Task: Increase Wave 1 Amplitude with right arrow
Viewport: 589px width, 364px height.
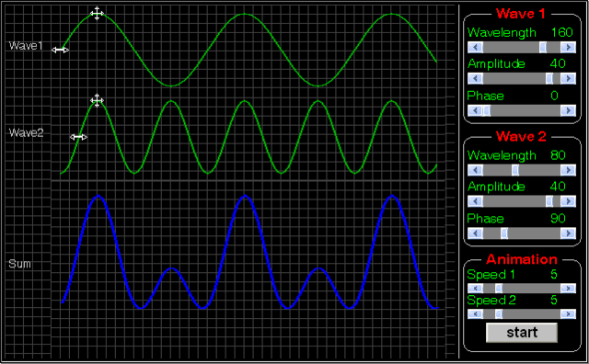Action: 568,78
